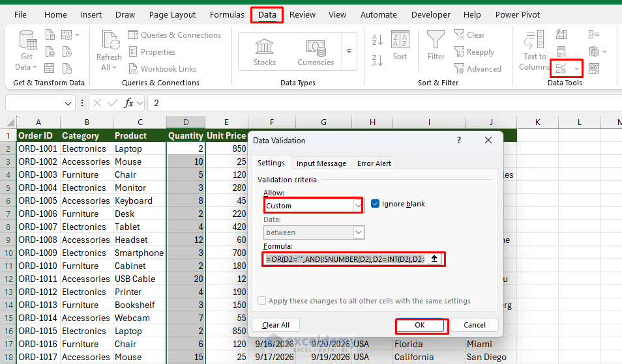Image resolution: width=622 pixels, height=364 pixels.
Task: Expand the Data Types gallery
Action: coord(349,51)
